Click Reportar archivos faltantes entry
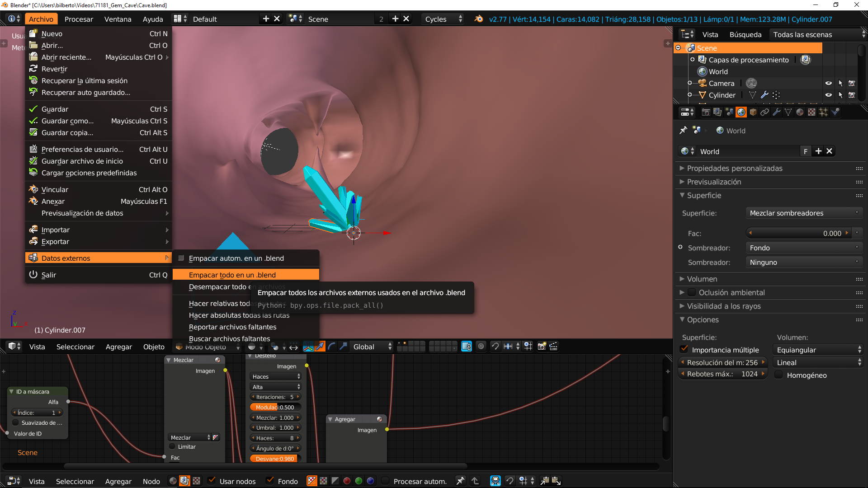This screenshot has width=868, height=488. point(232,327)
